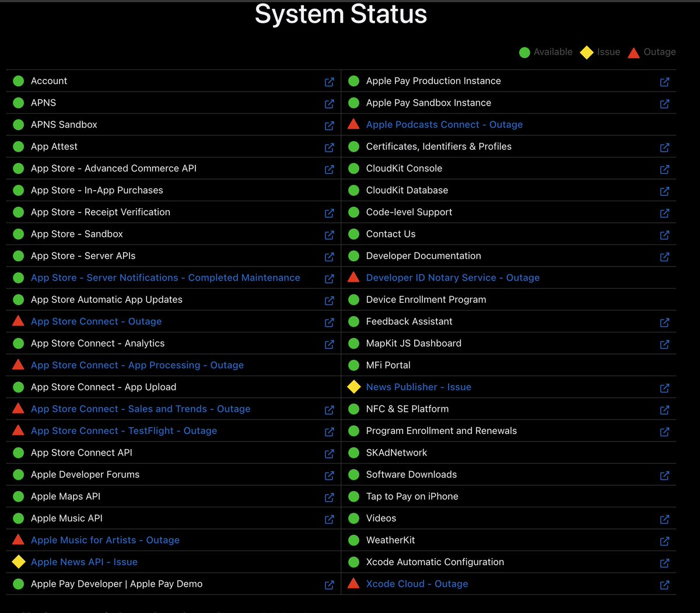
Task: Click external link icon for Xcode Automatic Configuration
Action: click(x=664, y=563)
